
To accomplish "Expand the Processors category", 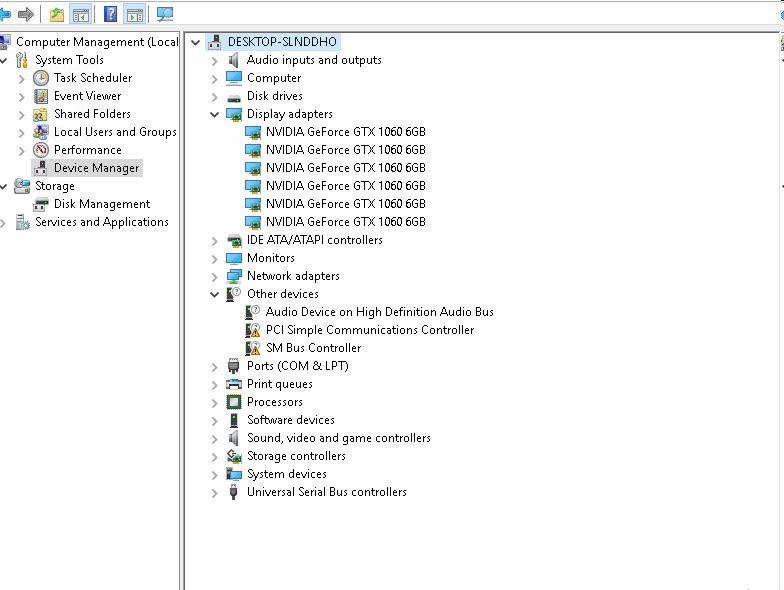I will (x=214, y=403).
